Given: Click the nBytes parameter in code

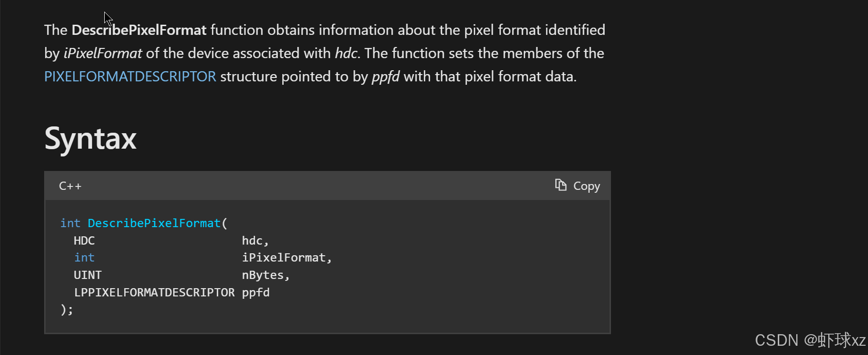Looking at the screenshot, I should (266, 275).
